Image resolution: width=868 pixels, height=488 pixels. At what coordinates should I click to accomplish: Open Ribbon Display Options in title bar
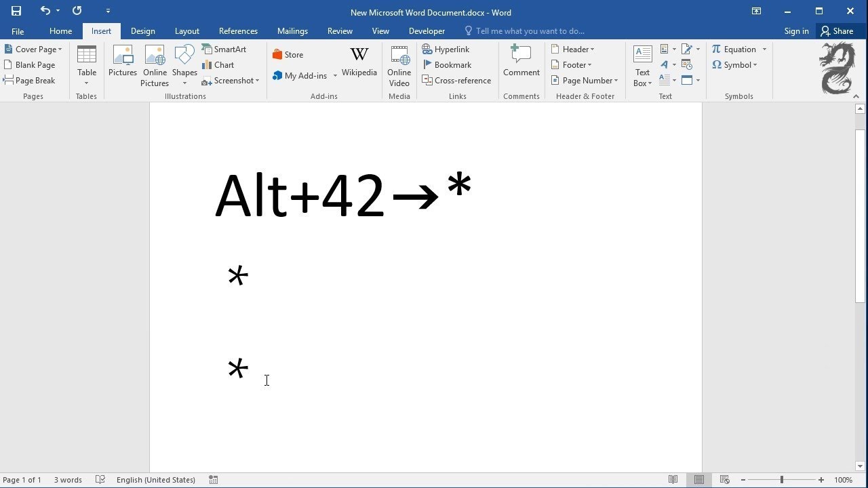point(756,11)
